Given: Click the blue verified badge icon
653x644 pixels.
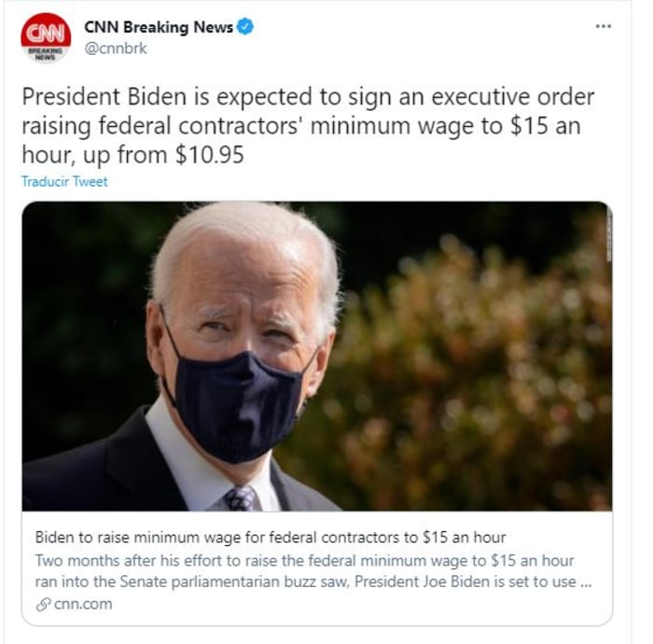Looking at the screenshot, I should click(x=245, y=27).
